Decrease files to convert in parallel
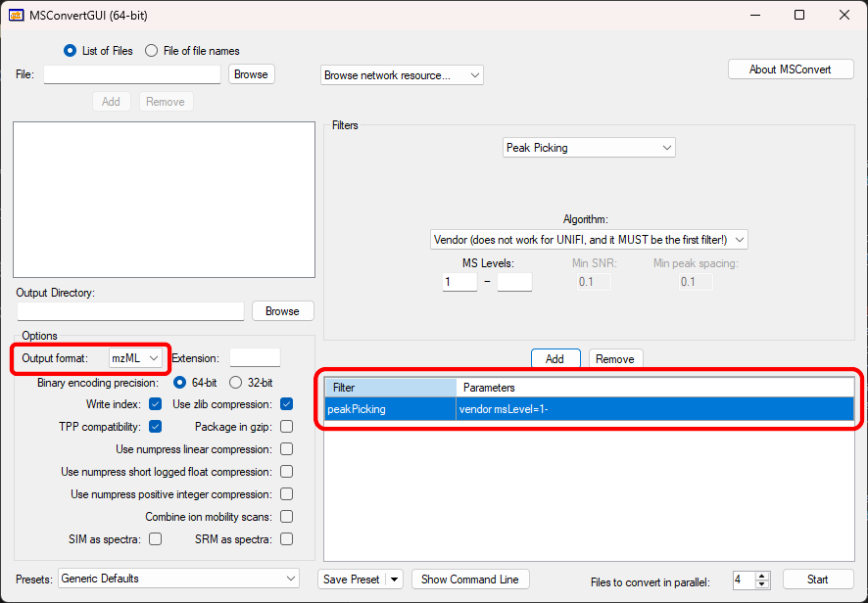 click(762, 583)
